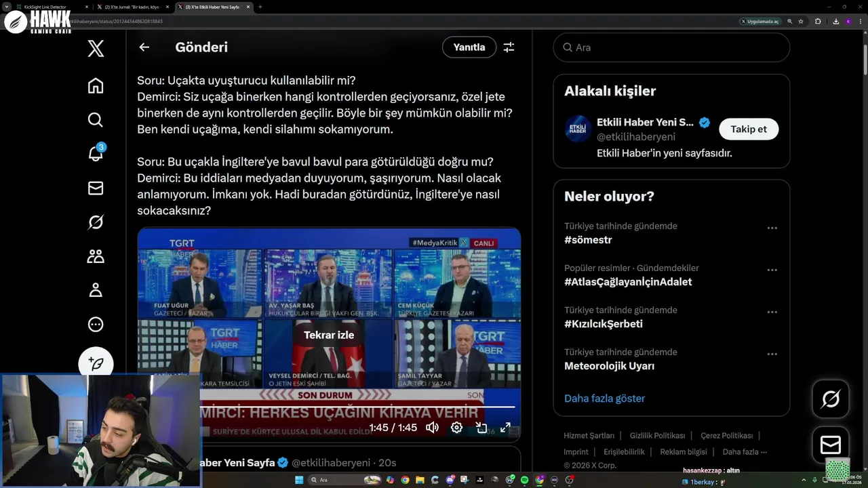
Task: Click the Yanıtla button
Action: 469,47
